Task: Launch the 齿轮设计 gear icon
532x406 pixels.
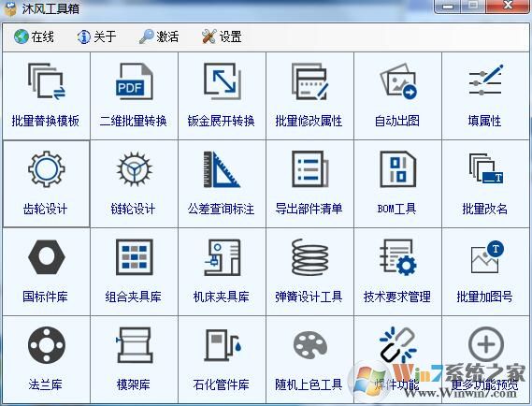Action: point(47,169)
